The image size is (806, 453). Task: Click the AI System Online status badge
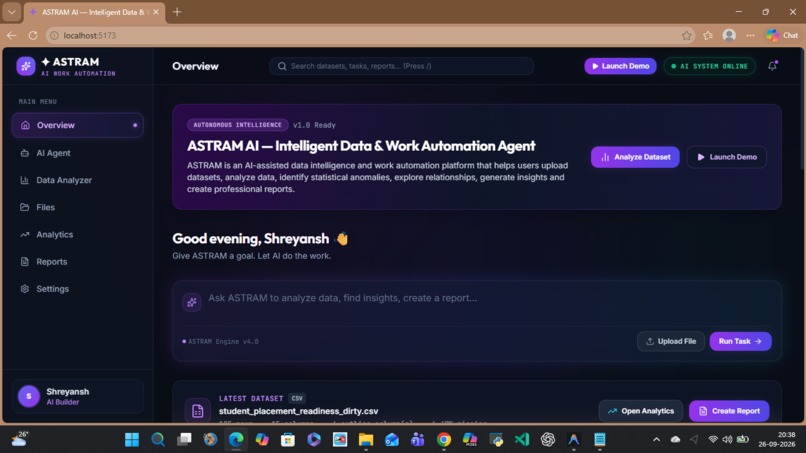[x=709, y=66]
